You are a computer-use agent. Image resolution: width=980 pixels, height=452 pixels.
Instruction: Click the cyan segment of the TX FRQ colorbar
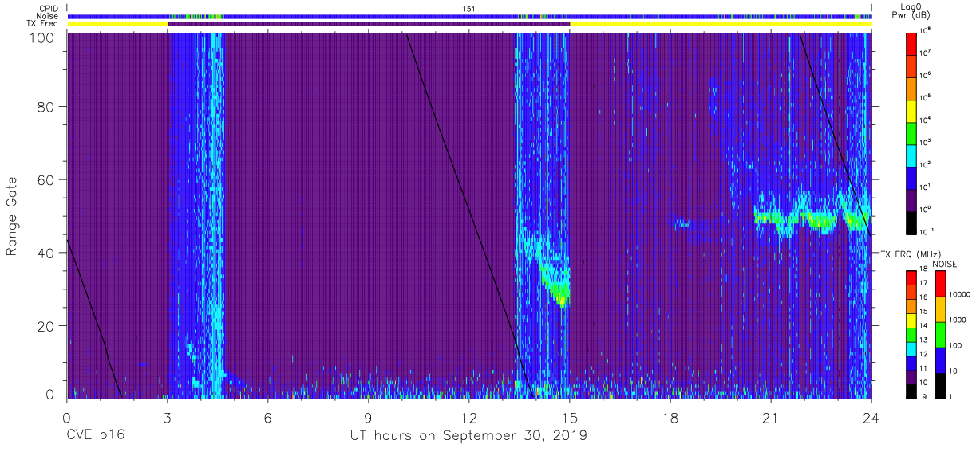point(911,348)
